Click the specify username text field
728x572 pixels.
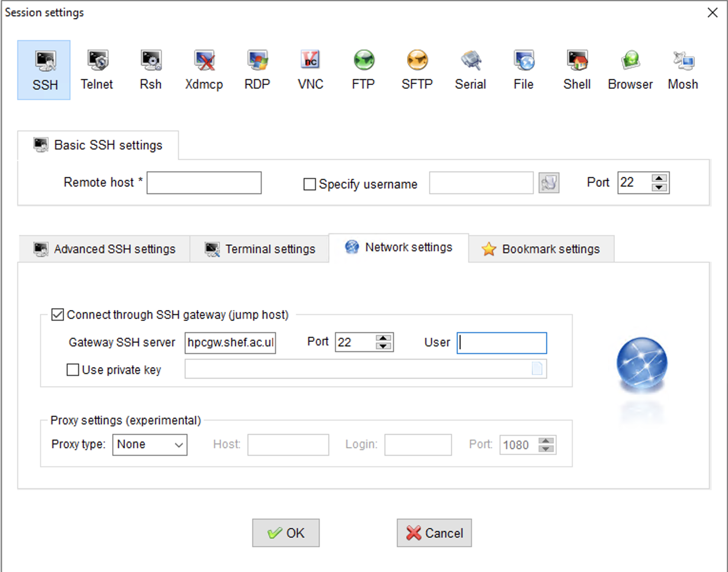point(481,183)
